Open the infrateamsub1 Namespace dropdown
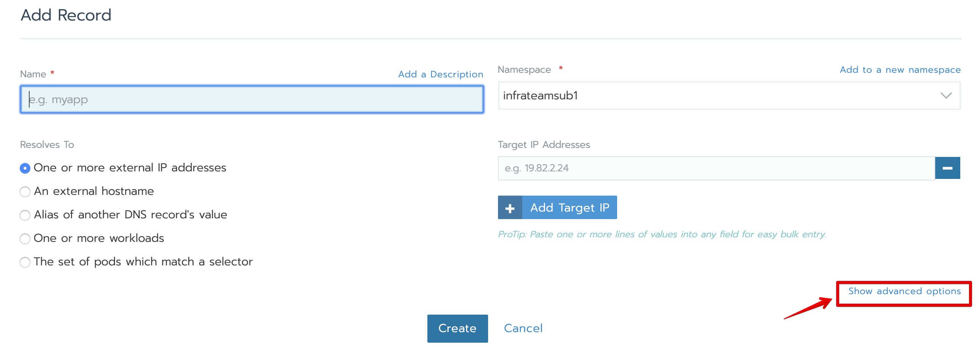This screenshot has width=980, height=348. pos(723,96)
